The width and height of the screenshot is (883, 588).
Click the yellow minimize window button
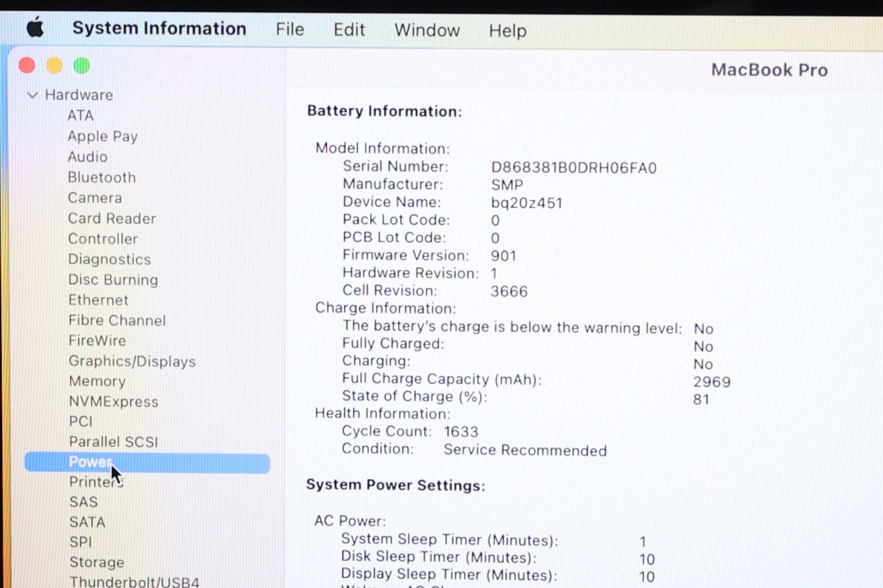pos(54,66)
